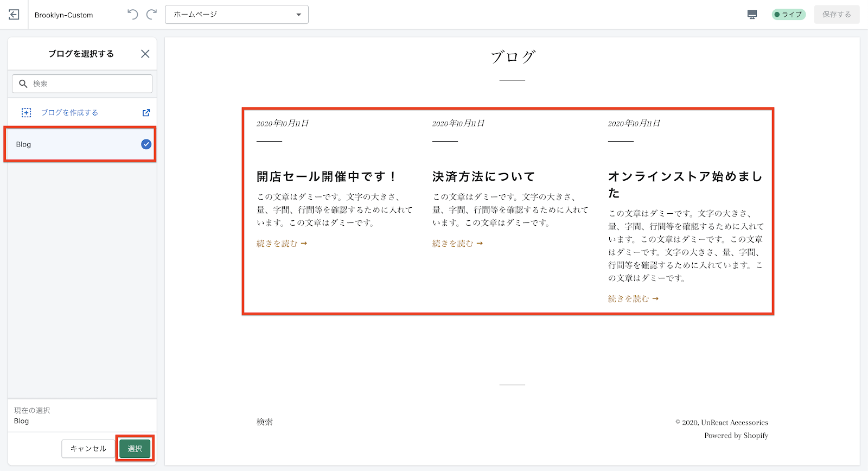The image size is (868, 471).
Task: Click the 保存する save button
Action: pos(836,15)
